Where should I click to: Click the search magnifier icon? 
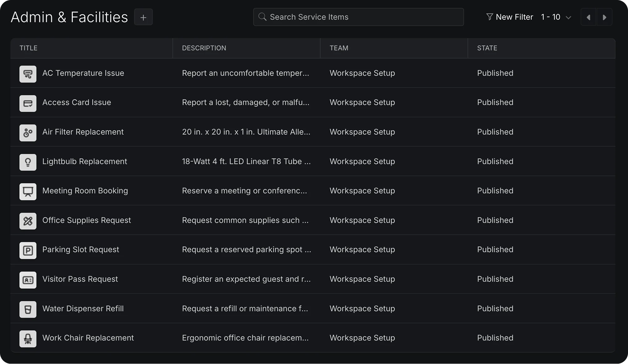click(262, 17)
